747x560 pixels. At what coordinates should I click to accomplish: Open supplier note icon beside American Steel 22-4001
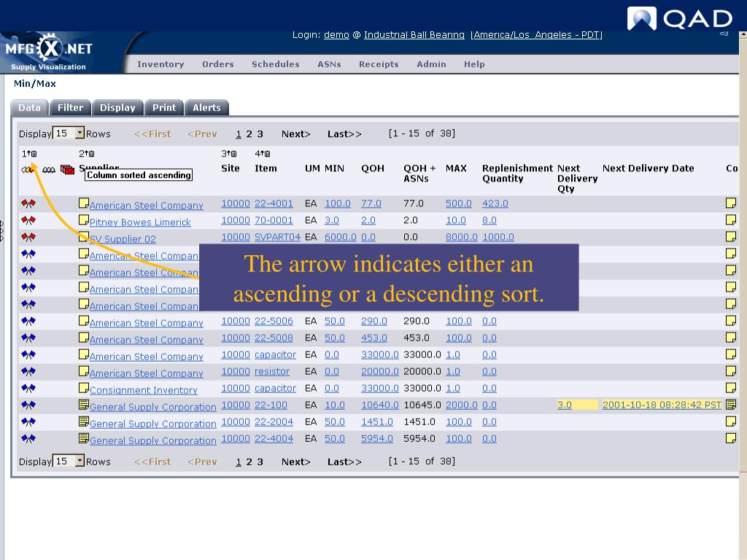[84, 203]
